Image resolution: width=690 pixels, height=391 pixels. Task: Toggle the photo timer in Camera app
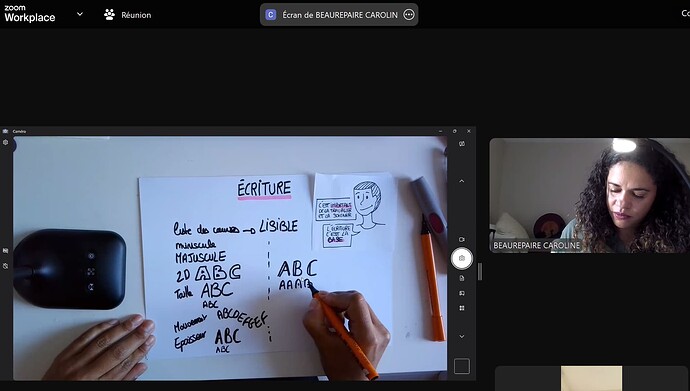click(6, 266)
